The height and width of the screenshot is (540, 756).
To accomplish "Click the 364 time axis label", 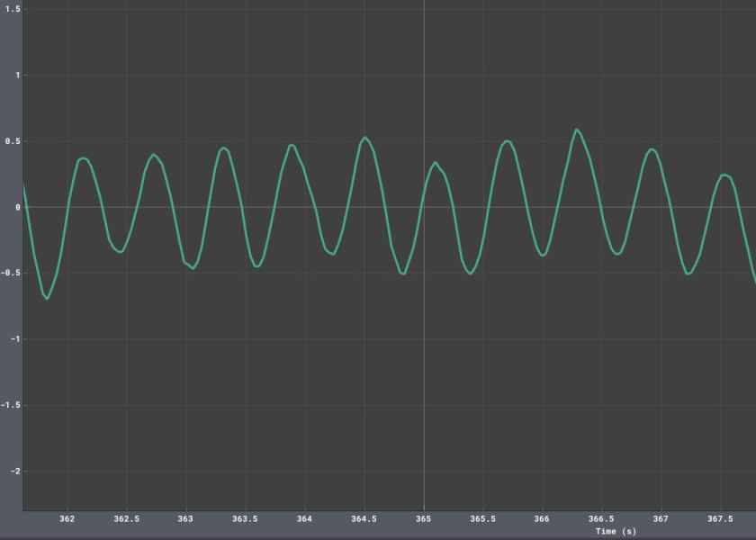I will [x=304, y=518].
